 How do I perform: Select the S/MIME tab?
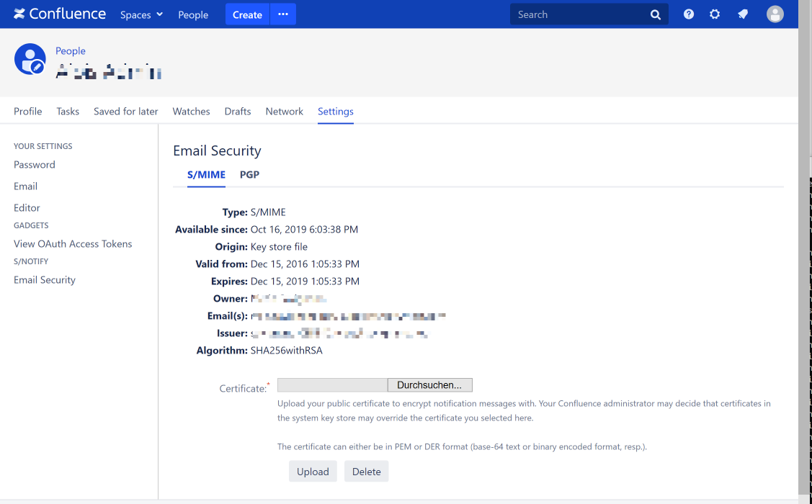[206, 175]
